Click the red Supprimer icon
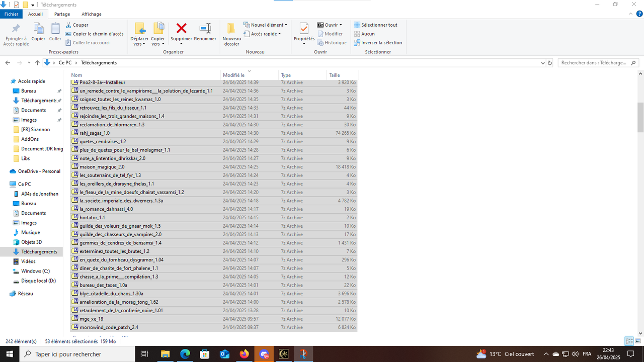This screenshot has height=362, width=644. (x=181, y=28)
